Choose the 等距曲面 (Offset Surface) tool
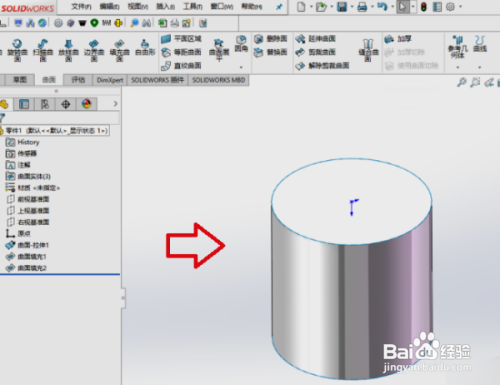500x385 pixels. click(181, 52)
